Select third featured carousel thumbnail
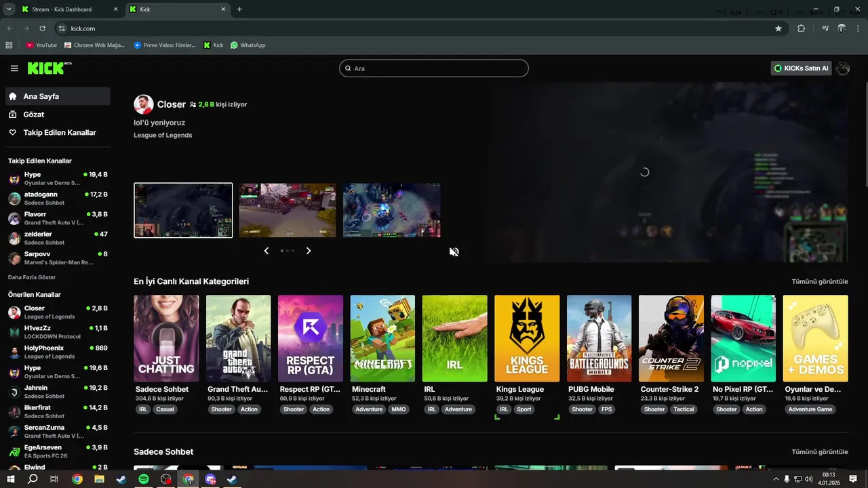 pos(392,210)
